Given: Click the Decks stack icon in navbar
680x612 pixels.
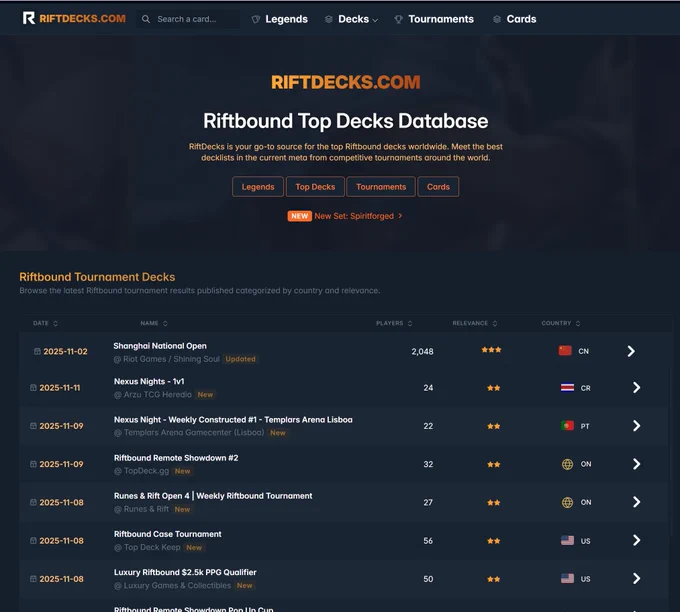Looking at the screenshot, I should pos(329,19).
